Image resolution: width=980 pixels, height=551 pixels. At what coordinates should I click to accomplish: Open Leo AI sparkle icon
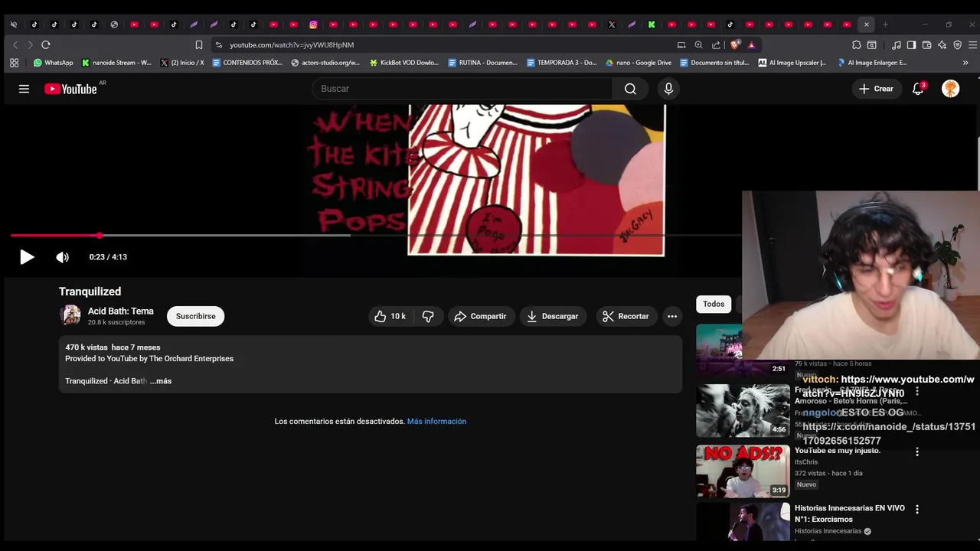(x=942, y=45)
